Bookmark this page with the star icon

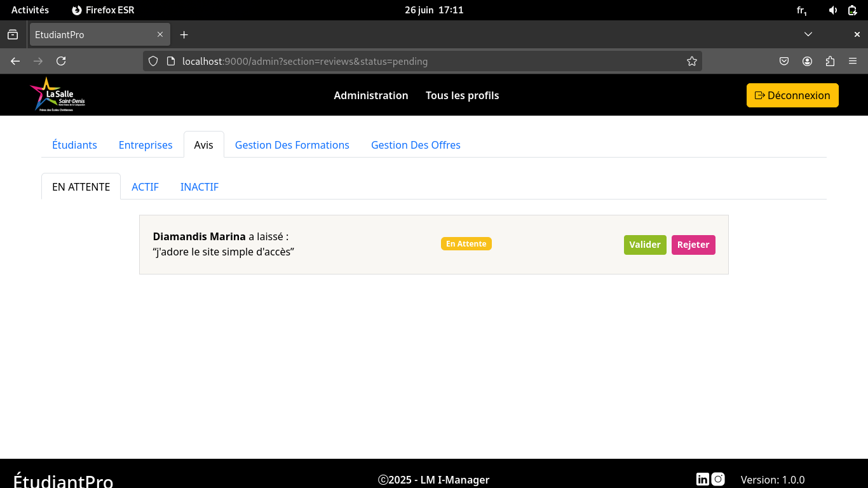692,62
